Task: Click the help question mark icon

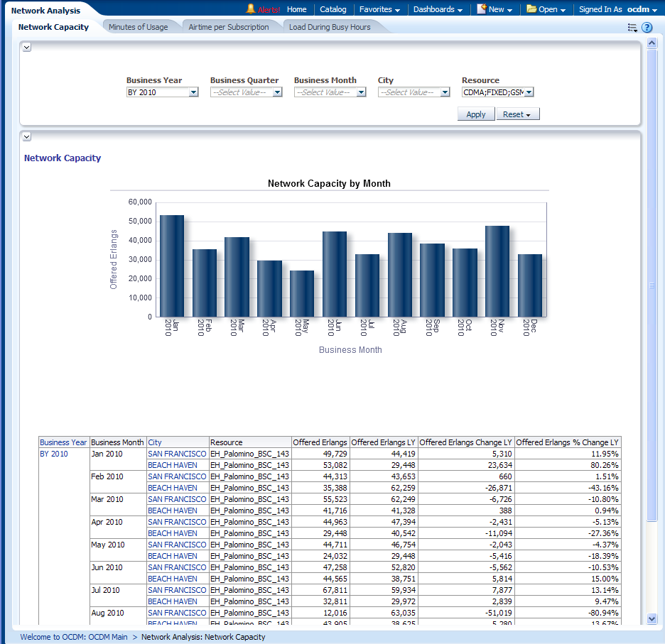Action: (x=647, y=28)
